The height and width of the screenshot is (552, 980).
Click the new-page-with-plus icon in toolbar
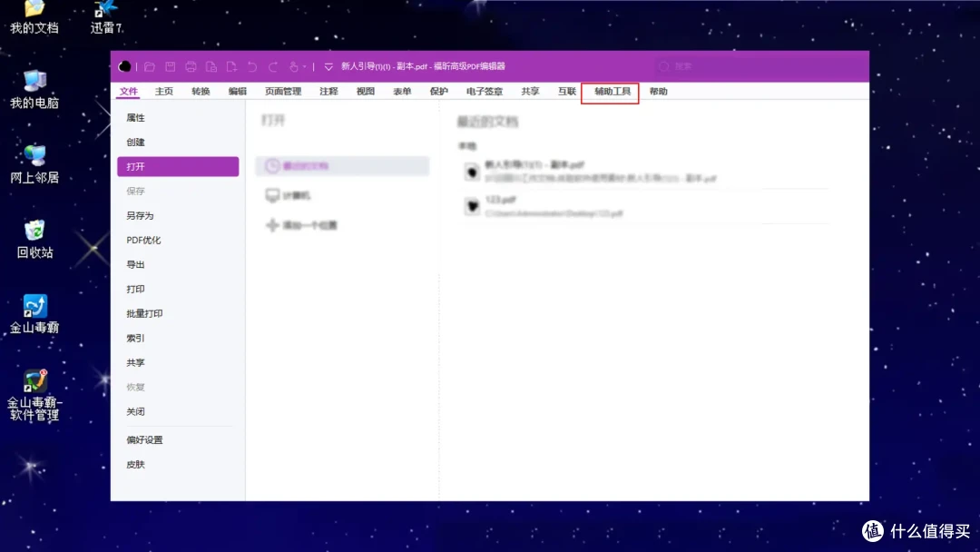pyautogui.click(x=232, y=66)
